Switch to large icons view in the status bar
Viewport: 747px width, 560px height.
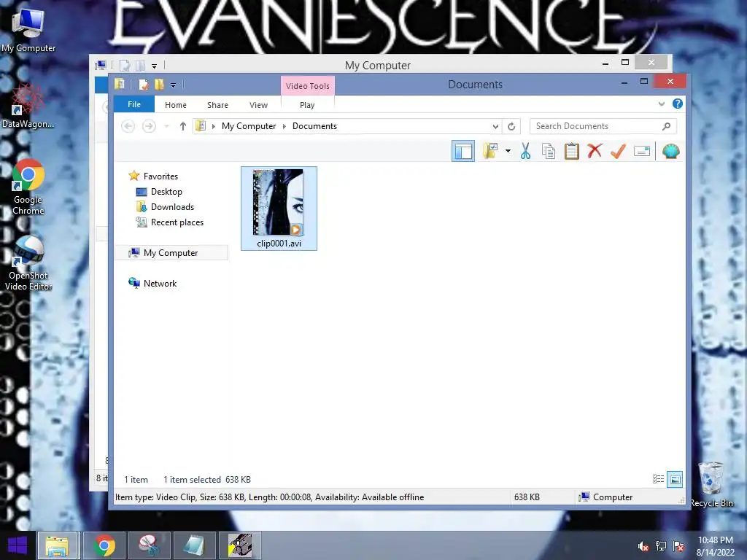click(675, 479)
